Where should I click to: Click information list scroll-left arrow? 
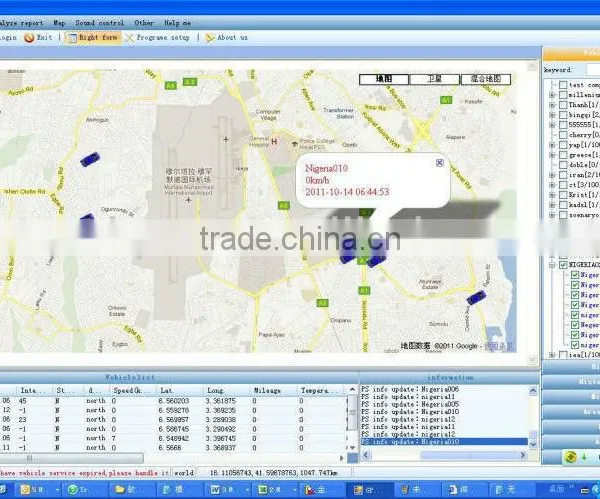[366, 455]
